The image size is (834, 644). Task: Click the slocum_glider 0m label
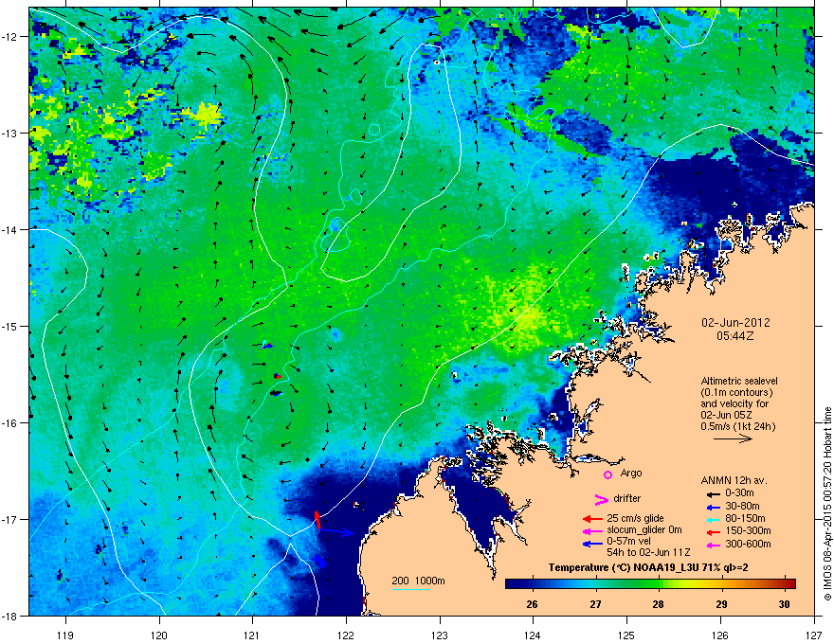(644, 530)
